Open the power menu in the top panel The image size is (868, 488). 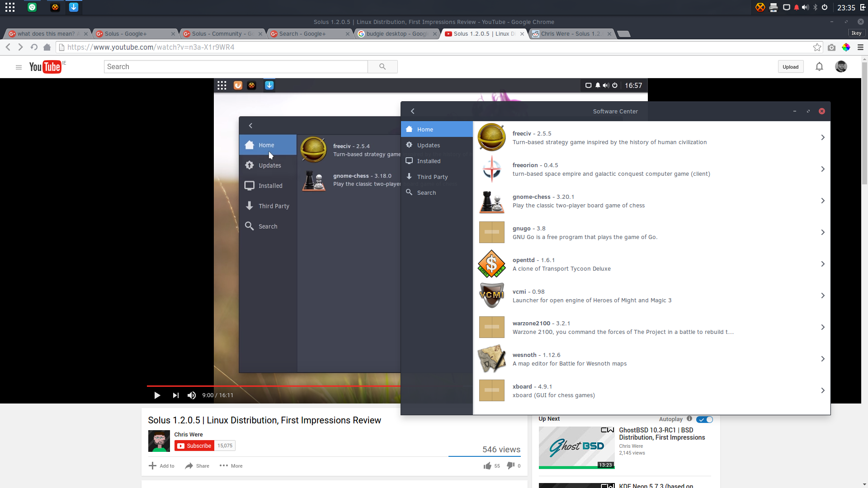coord(825,7)
